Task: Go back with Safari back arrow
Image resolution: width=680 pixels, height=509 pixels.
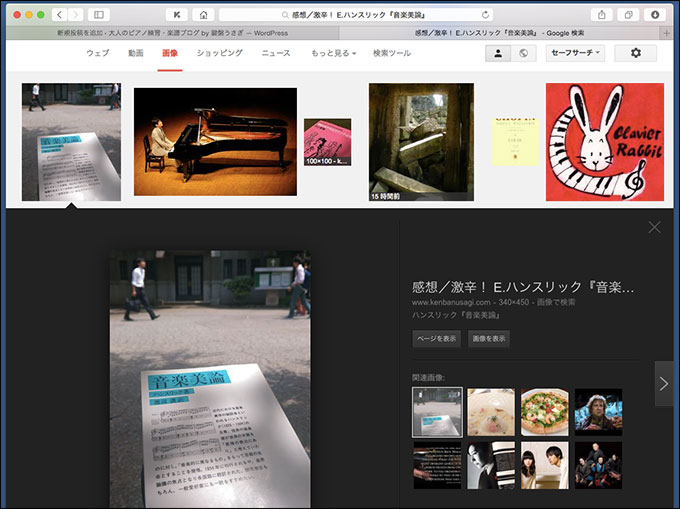Action: point(59,15)
